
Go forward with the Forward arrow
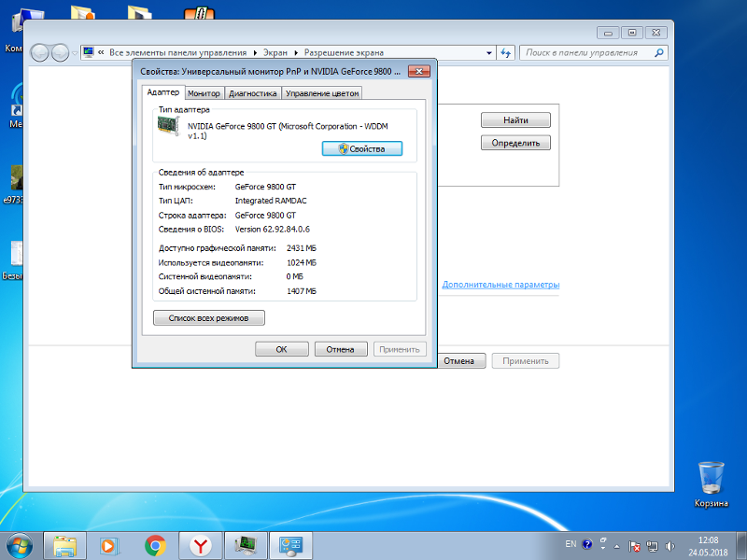point(60,53)
